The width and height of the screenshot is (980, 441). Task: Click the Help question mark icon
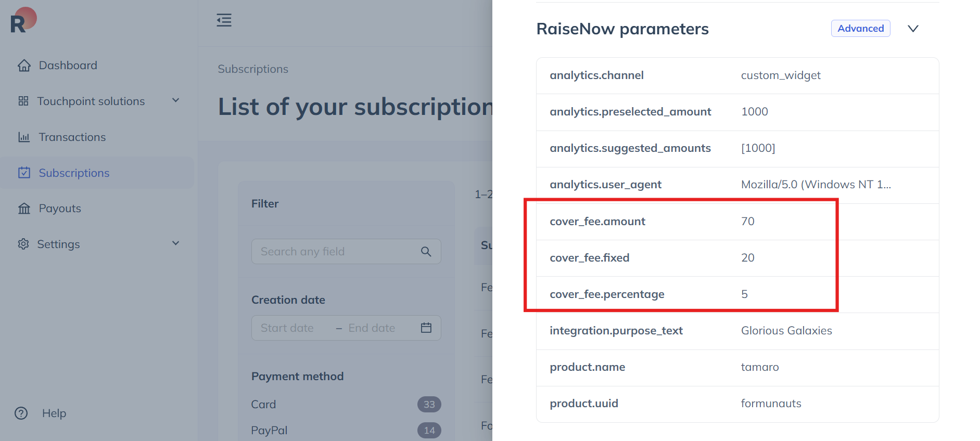click(x=21, y=413)
